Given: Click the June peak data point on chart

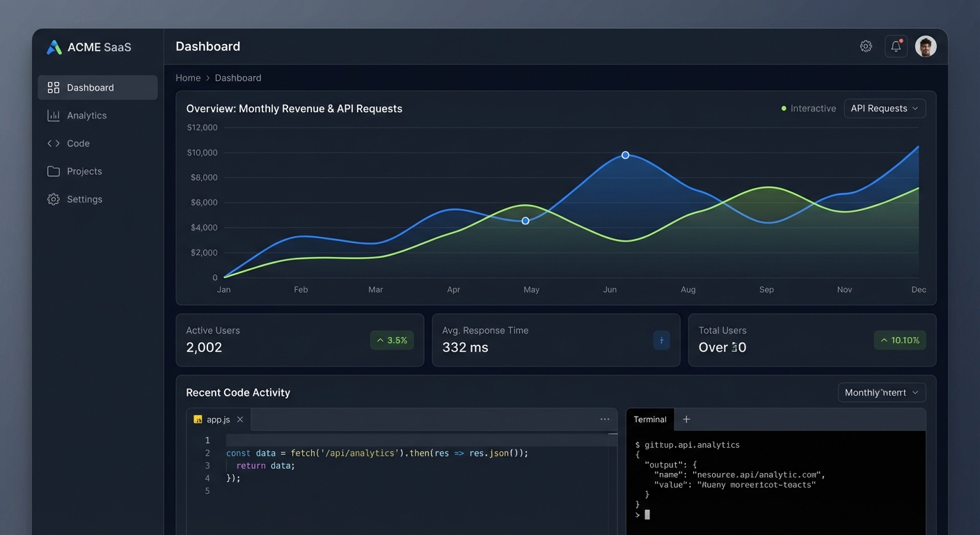Looking at the screenshot, I should 625,155.
